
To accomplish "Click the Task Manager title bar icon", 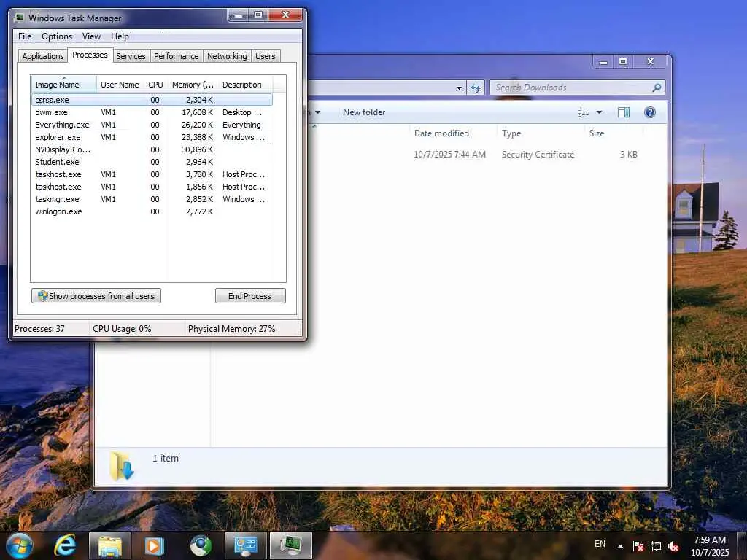I will [20, 17].
